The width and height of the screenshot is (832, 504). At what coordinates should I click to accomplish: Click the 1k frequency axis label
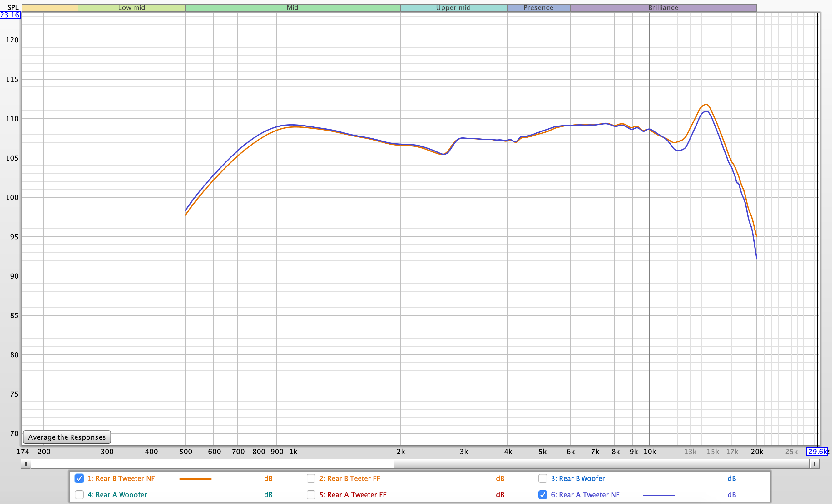[294, 451]
